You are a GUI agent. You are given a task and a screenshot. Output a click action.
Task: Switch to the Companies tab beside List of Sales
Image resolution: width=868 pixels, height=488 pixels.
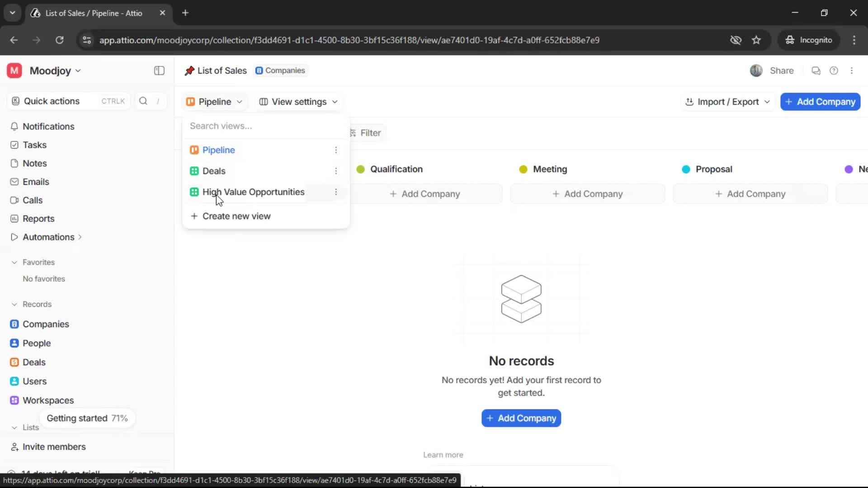280,70
